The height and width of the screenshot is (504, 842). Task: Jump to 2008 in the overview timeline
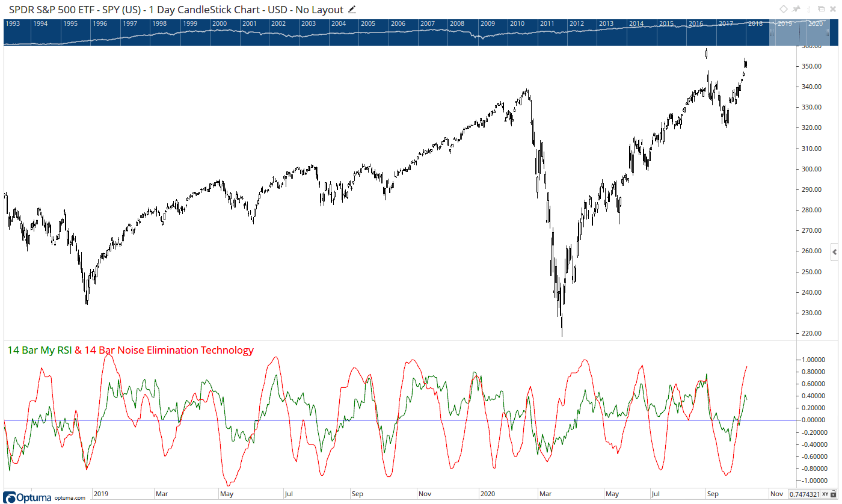coord(457,23)
